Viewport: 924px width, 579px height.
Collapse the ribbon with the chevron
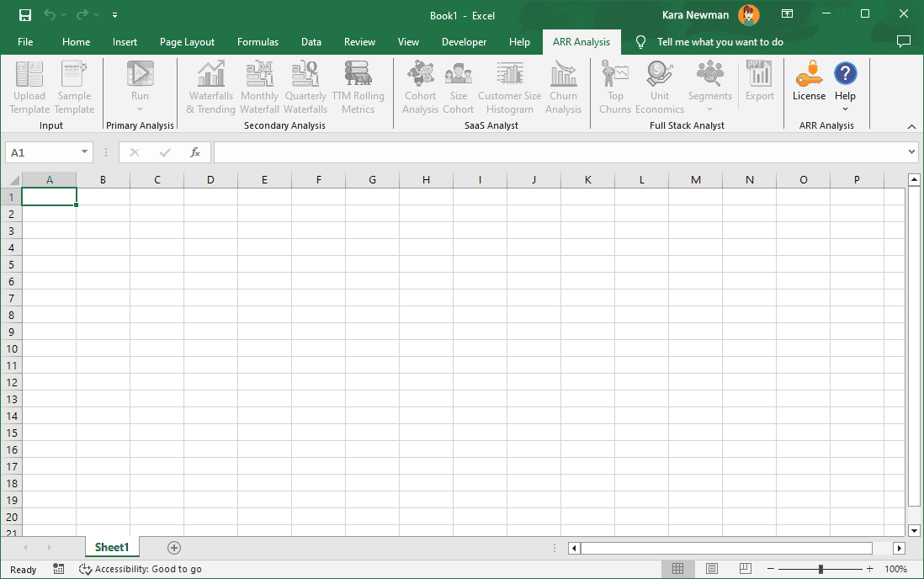pyautogui.click(x=911, y=126)
